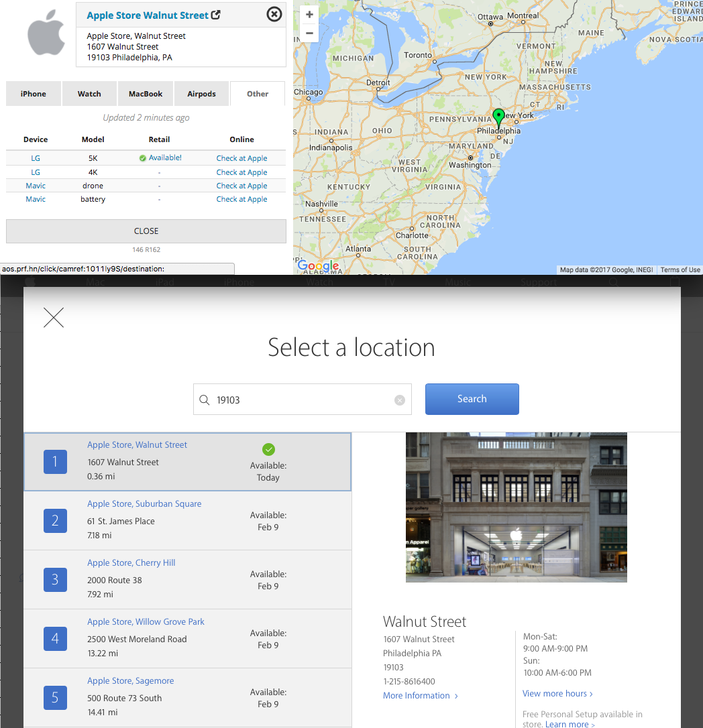Expand More Information for Walnut Street
Screen dimensions: 703x728
421,696
